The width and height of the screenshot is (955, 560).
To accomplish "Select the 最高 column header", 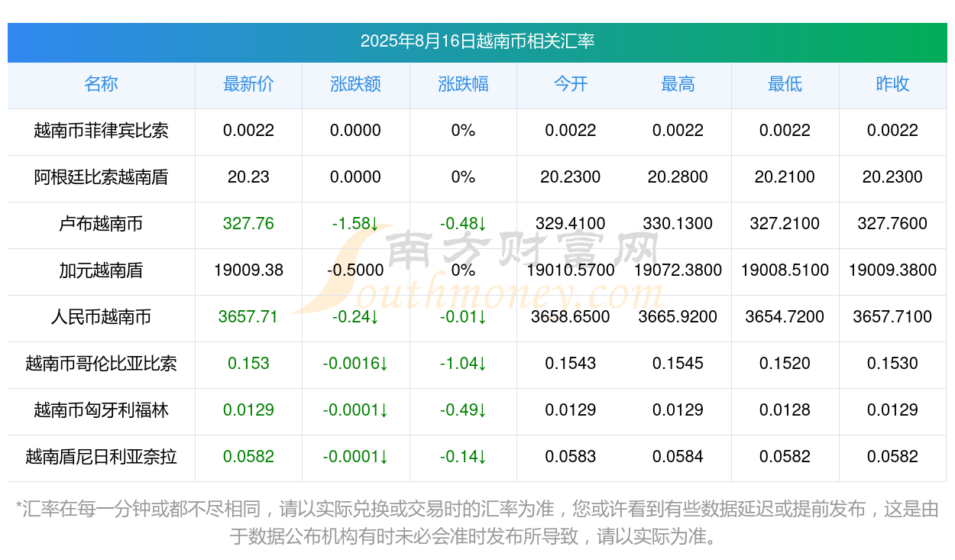I will pos(678,84).
